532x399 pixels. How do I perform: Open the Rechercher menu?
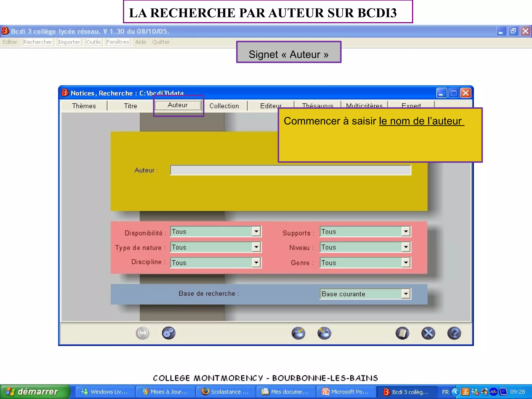(x=38, y=42)
